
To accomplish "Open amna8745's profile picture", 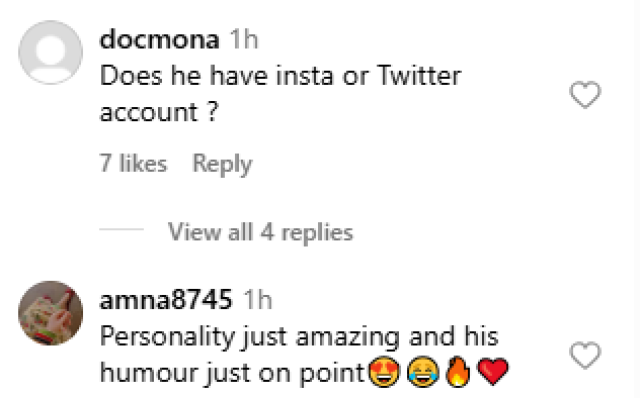I will coord(51,313).
